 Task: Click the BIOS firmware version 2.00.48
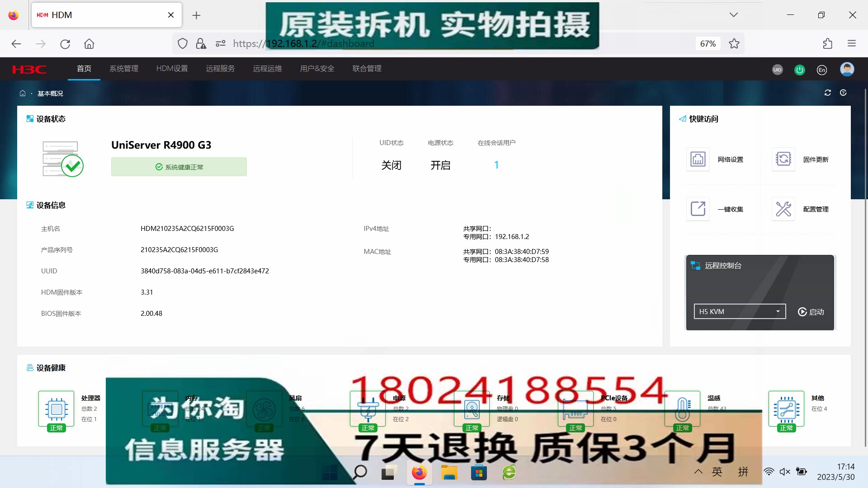click(151, 314)
